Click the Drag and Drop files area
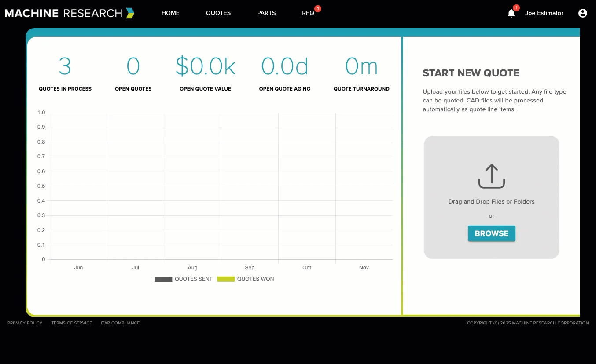 pyautogui.click(x=491, y=202)
